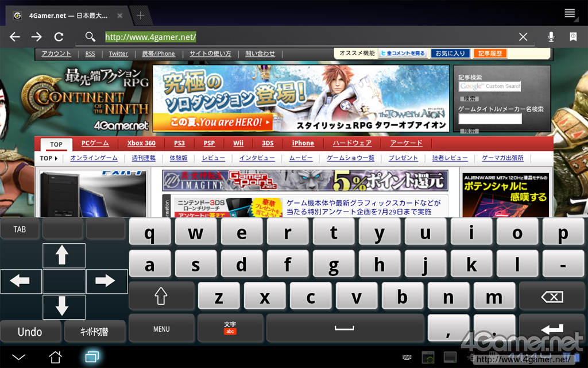Open the Android recent apps view
This screenshot has height=368, width=588.
point(92,356)
